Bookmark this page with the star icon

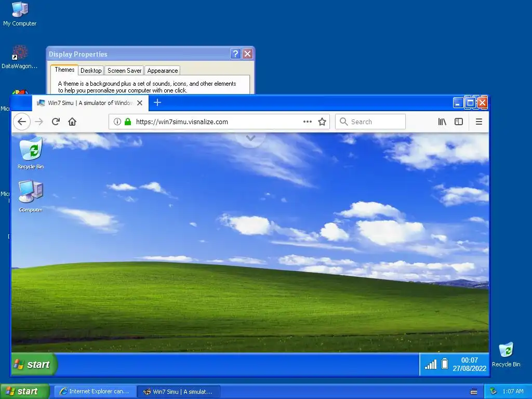(322, 122)
